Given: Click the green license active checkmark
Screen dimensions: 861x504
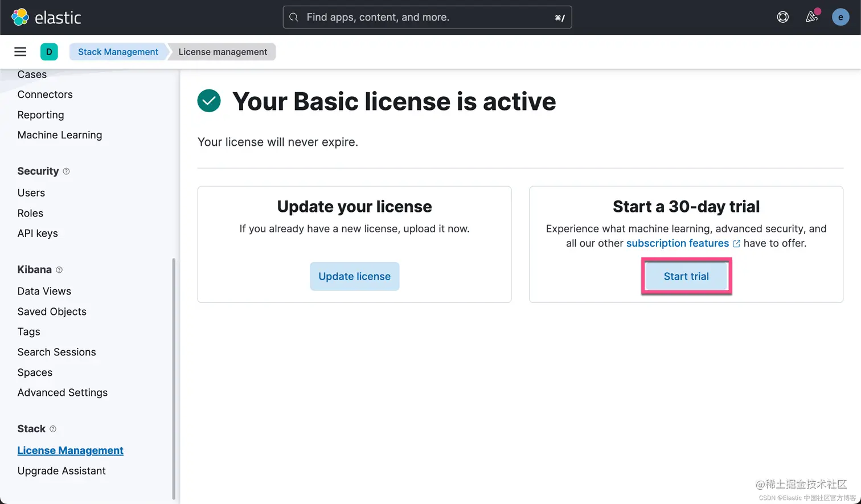Looking at the screenshot, I should pyautogui.click(x=209, y=101).
